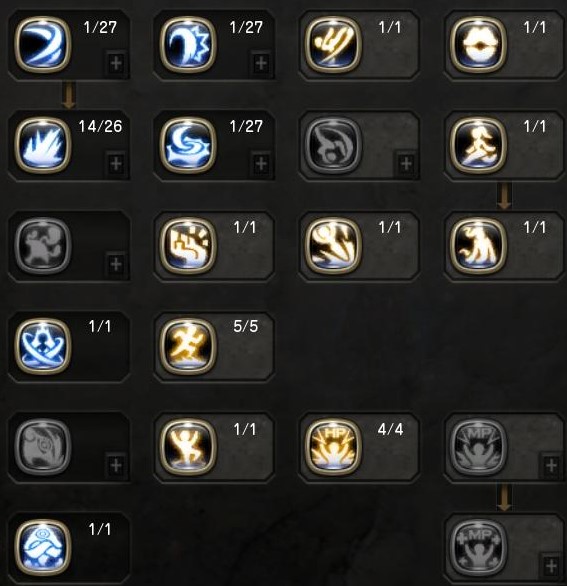The width and height of the screenshot is (567, 586).
Task: Click the golden flying kick skill icon
Action: [333, 44]
